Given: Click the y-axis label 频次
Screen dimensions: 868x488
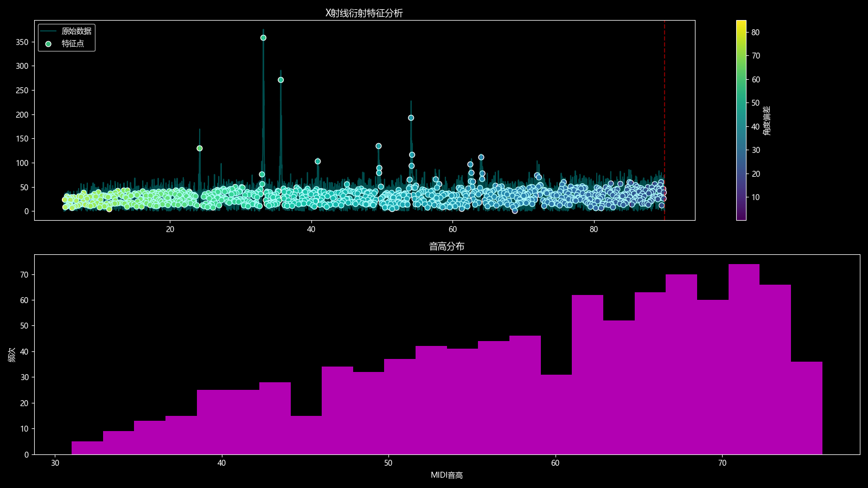Looking at the screenshot, I should 12,355.
